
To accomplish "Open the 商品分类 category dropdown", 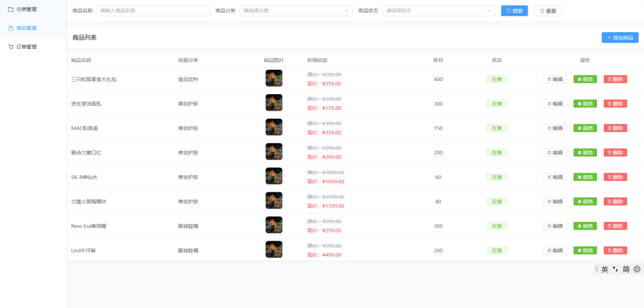I will coord(296,11).
